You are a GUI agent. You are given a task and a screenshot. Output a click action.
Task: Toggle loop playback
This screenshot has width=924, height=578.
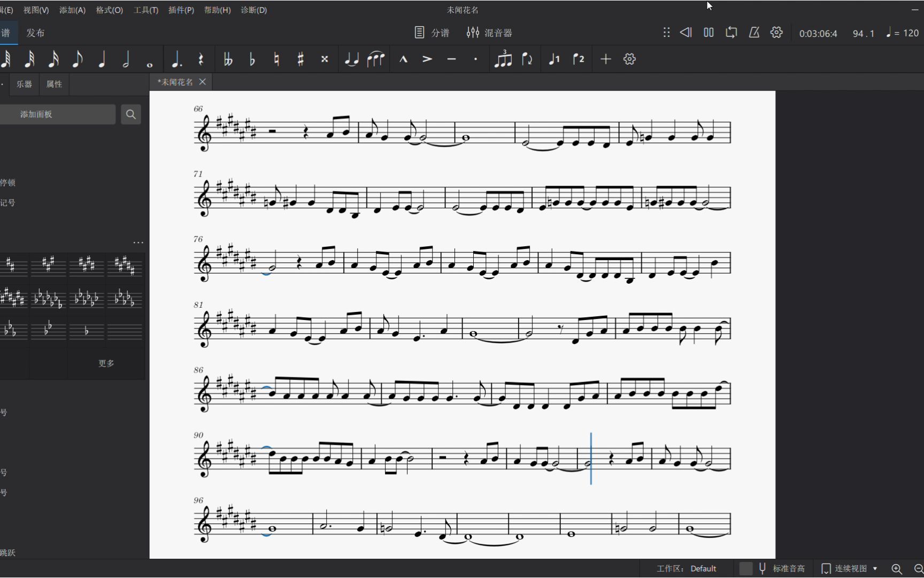pyautogui.click(x=731, y=33)
